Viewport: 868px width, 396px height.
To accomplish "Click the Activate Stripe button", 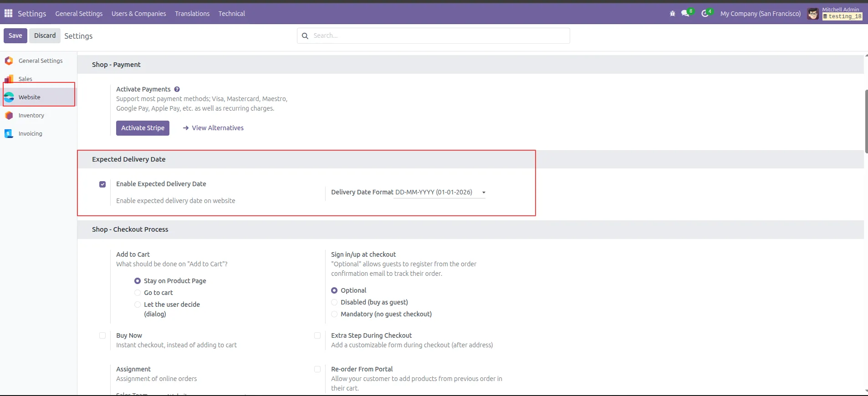I will coord(143,128).
